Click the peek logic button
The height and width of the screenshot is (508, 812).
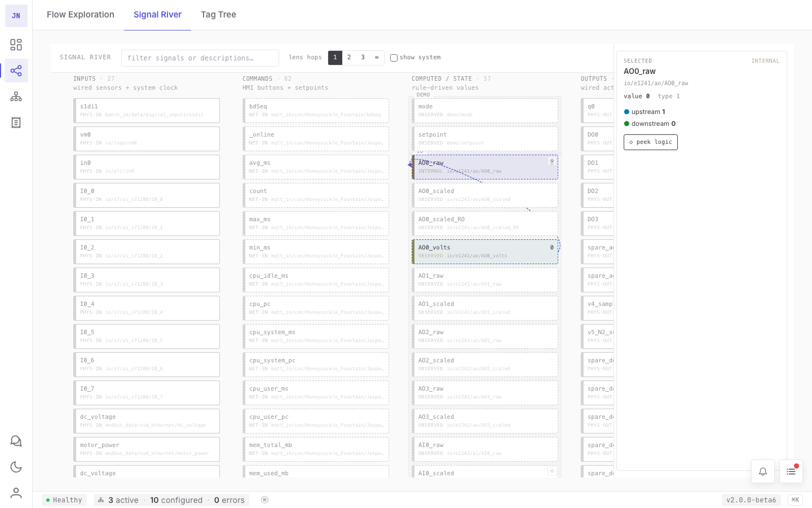[x=651, y=142]
